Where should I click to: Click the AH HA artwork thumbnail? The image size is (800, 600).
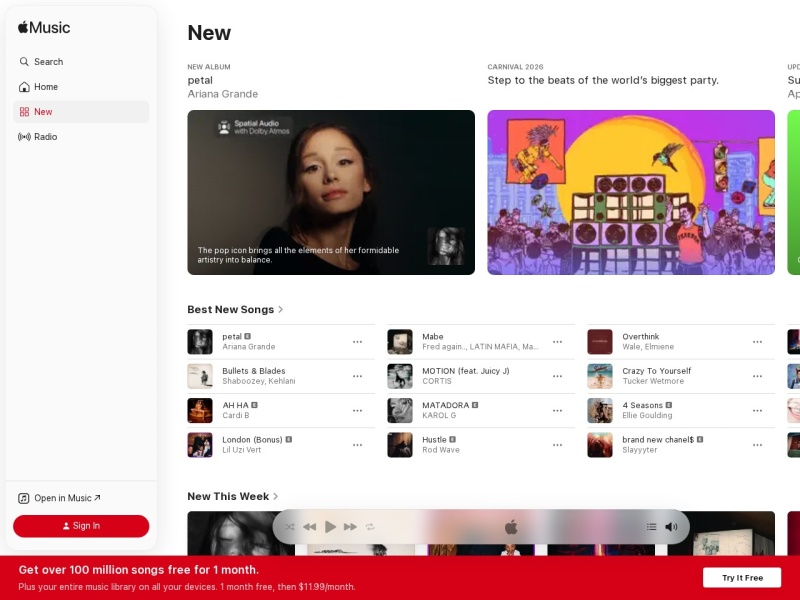pyautogui.click(x=200, y=410)
